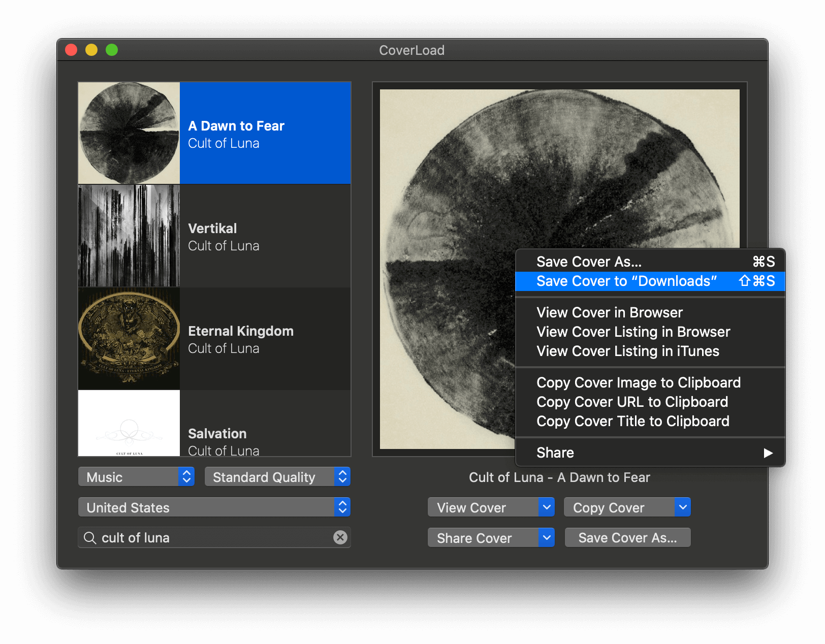The height and width of the screenshot is (644, 825).
Task: Open the Share submenu arrow
Action: (768, 453)
